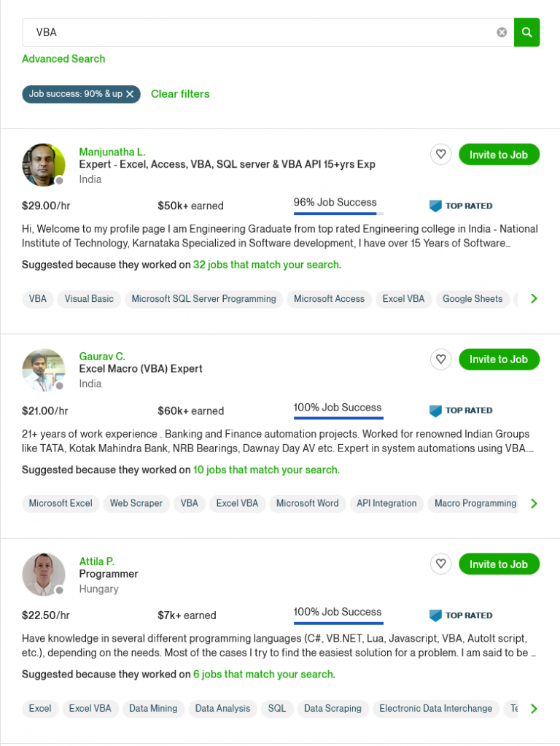Favorite Gaurav C. using heart icon
560x746 pixels.
pos(440,360)
